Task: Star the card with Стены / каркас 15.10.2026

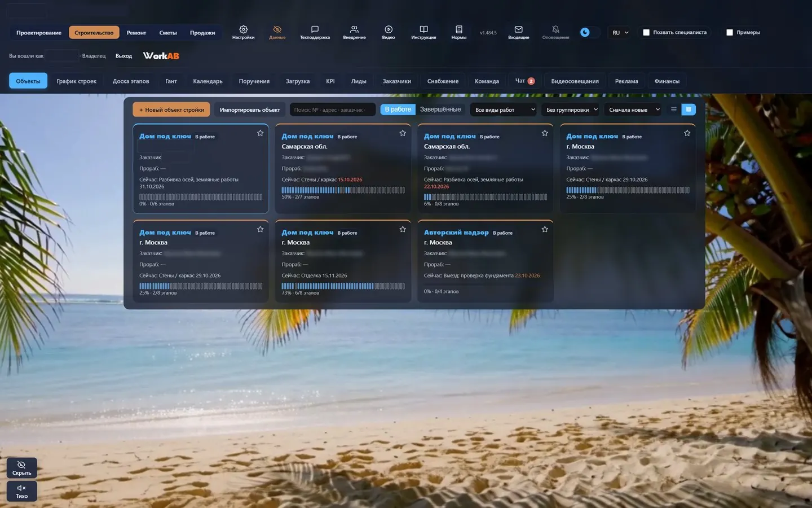Action: (403, 133)
